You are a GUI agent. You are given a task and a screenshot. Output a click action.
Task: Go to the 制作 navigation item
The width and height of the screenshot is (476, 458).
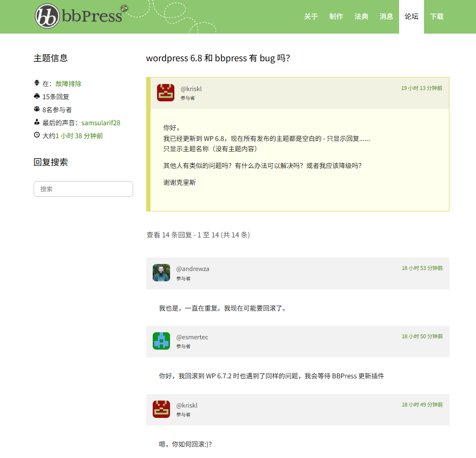(x=336, y=17)
